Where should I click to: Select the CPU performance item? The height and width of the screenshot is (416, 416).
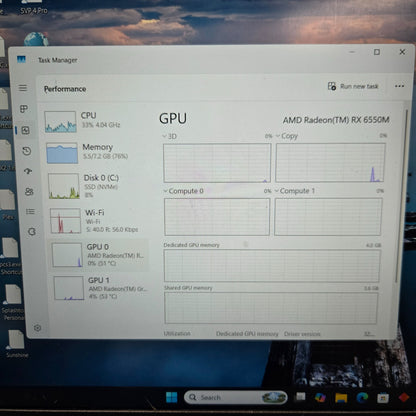[95, 121]
